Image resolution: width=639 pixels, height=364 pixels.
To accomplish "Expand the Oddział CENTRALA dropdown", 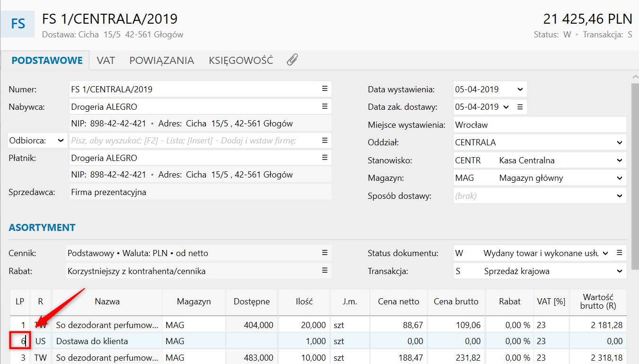I will coord(620,142).
